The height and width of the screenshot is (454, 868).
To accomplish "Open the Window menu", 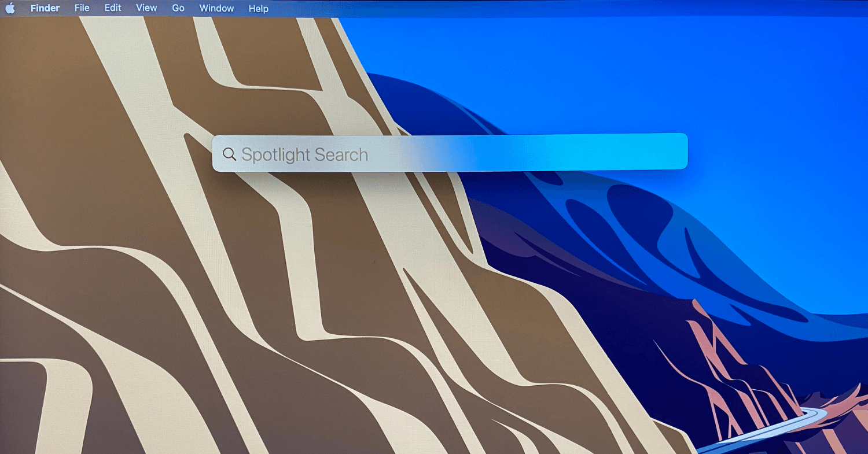I will pos(216,8).
